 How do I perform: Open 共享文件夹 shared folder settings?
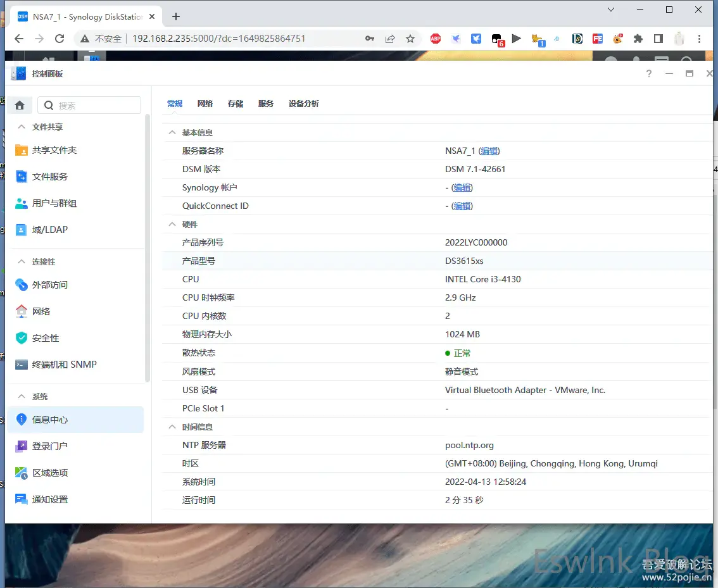(x=54, y=150)
